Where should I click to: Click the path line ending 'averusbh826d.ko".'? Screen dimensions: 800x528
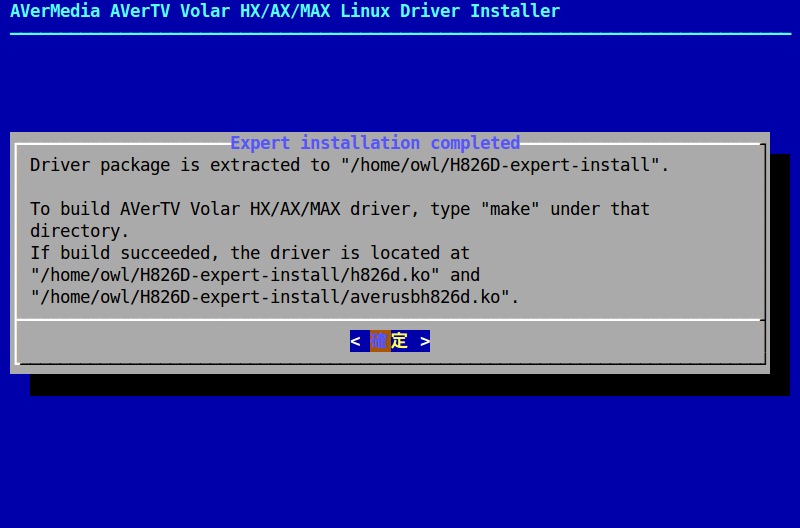274,297
